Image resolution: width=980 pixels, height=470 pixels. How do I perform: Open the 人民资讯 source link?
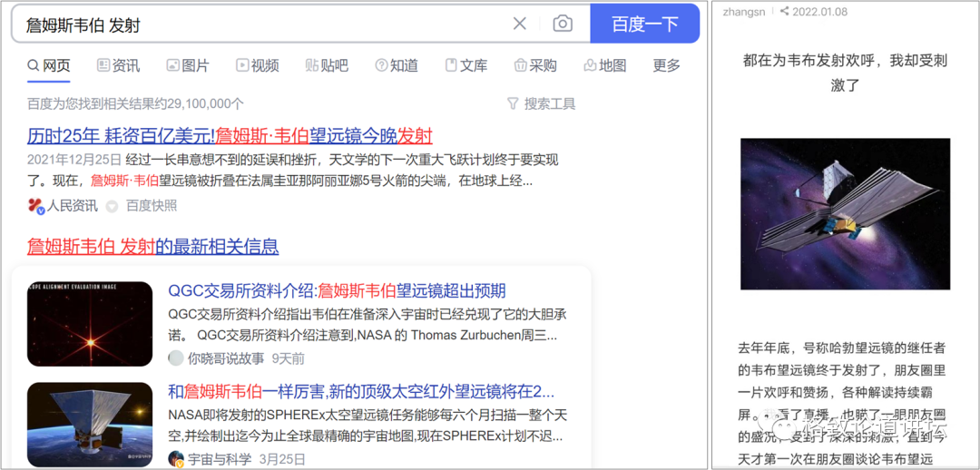pyautogui.click(x=73, y=206)
